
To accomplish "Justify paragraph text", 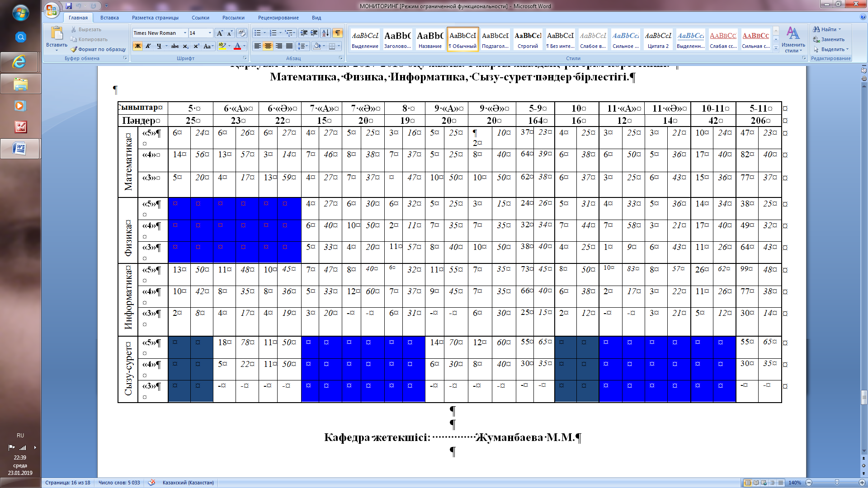I will point(289,46).
